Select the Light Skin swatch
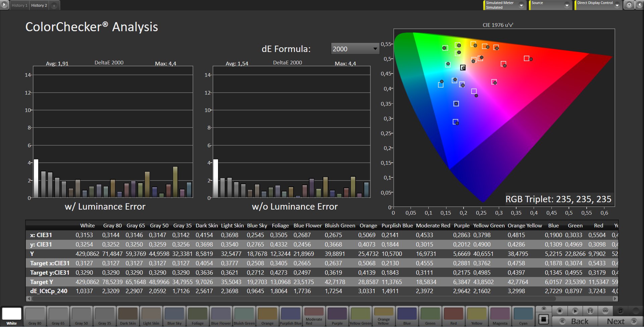Viewport: 644px width, 327px height. 151,316
